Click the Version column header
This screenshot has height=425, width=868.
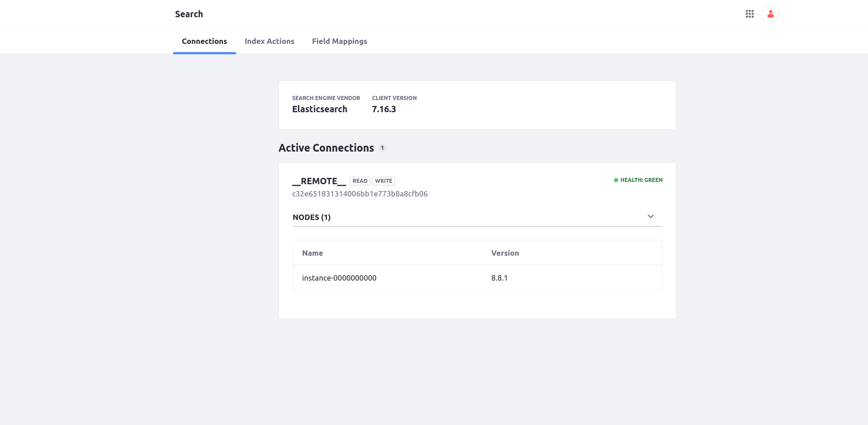pyautogui.click(x=505, y=253)
